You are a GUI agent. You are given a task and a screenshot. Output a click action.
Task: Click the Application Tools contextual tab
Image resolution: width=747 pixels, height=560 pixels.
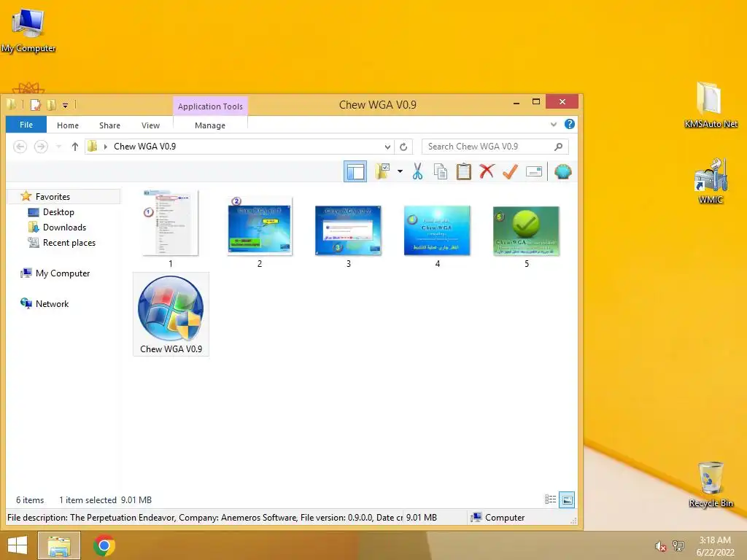click(210, 106)
